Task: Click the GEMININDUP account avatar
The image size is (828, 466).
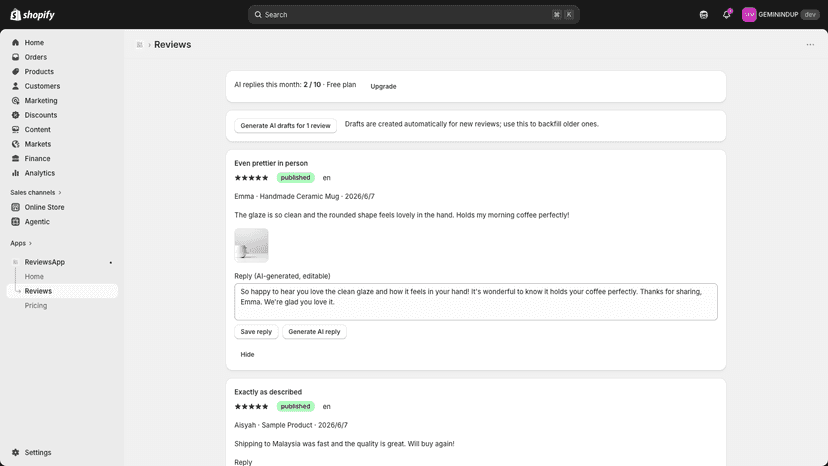Action: [x=749, y=15]
